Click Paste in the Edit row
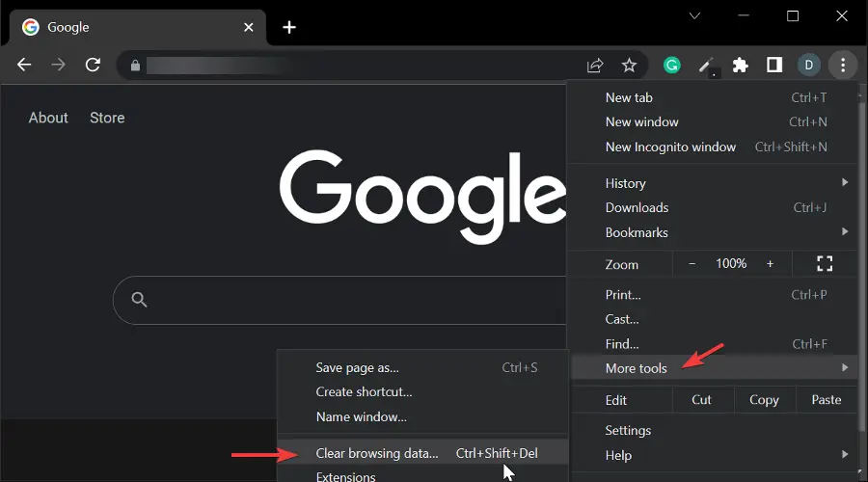Screen dimensions: 868x482 click(x=826, y=399)
